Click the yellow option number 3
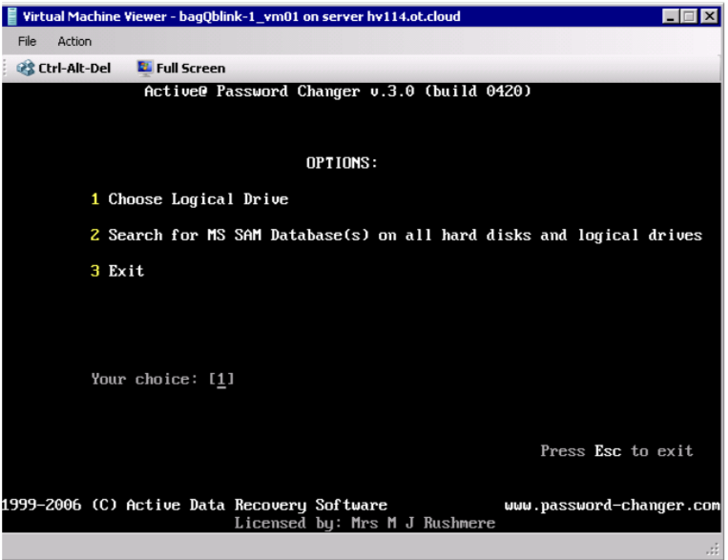 coord(95,271)
